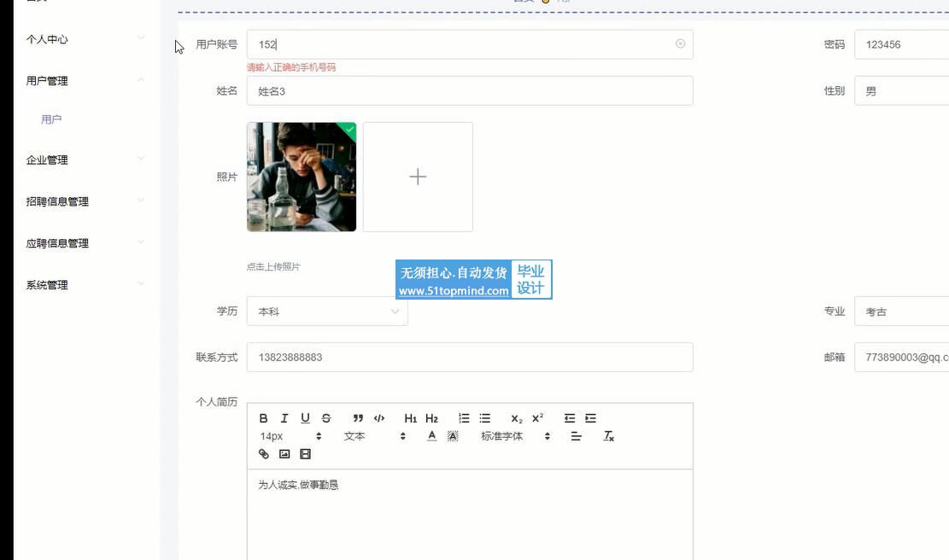This screenshot has height=560, width=949.
Task: Increase indent in the editor
Action: pos(591,418)
